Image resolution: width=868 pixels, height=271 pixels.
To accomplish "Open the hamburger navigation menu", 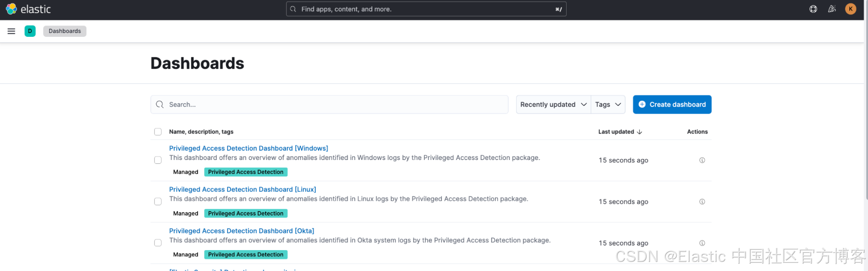I will click(x=11, y=31).
